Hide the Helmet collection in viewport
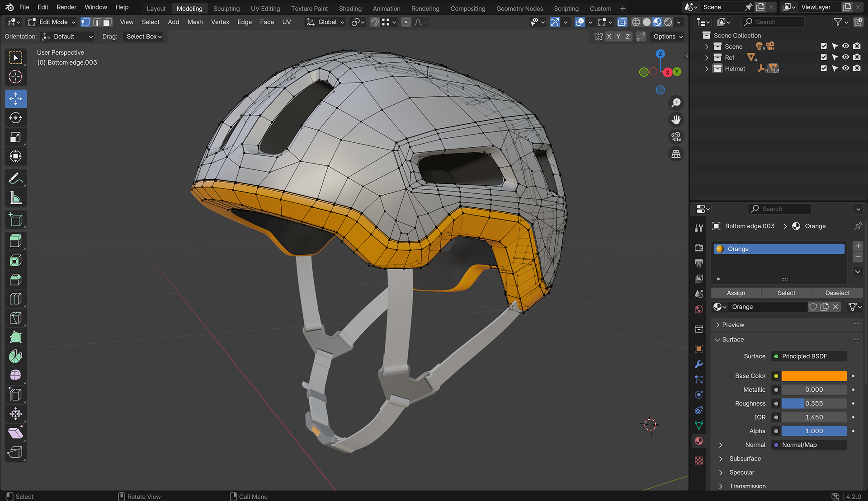The height and width of the screenshot is (501, 868). 845,69
